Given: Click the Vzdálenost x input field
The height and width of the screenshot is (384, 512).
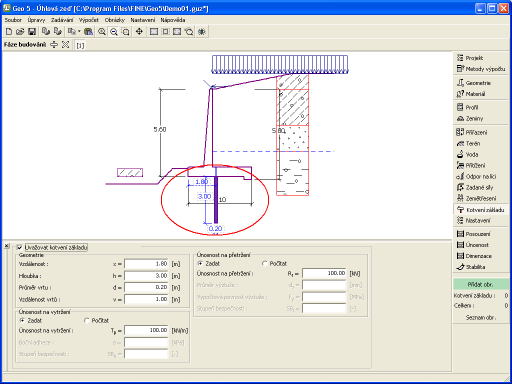Looking at the screenshot, I should coord(146,264).
